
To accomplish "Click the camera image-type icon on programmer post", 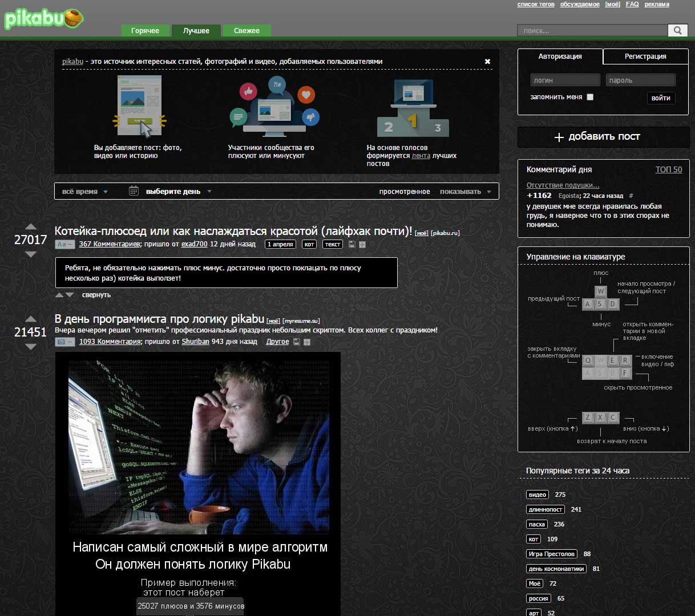I will click(64, 342).
